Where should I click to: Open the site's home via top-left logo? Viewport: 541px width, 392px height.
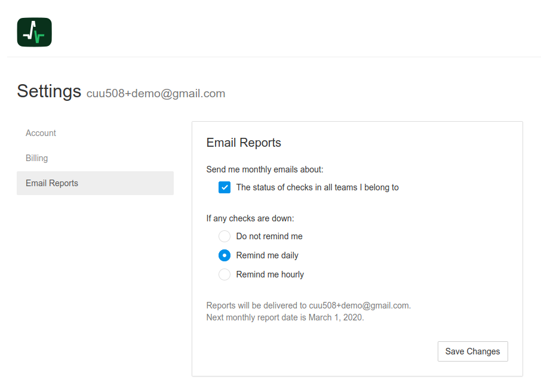click(33, 32)
